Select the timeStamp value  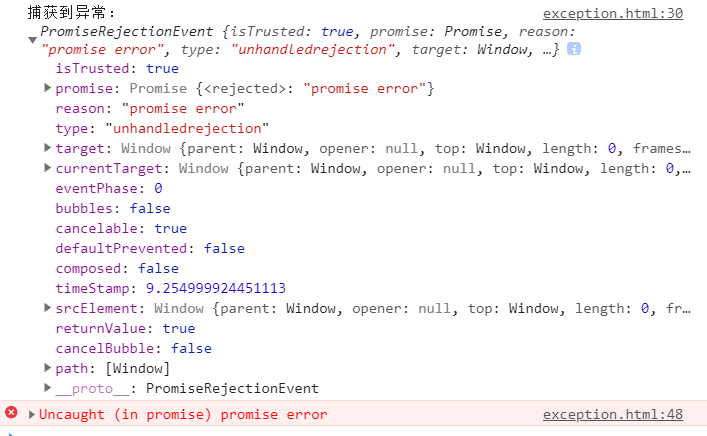[x=216, y=288]
